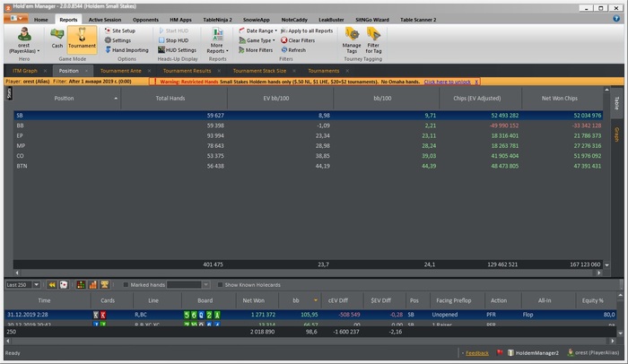Screen dimensions: 628x364
Task: Open the help icon at top right
Action: [616, 19]
